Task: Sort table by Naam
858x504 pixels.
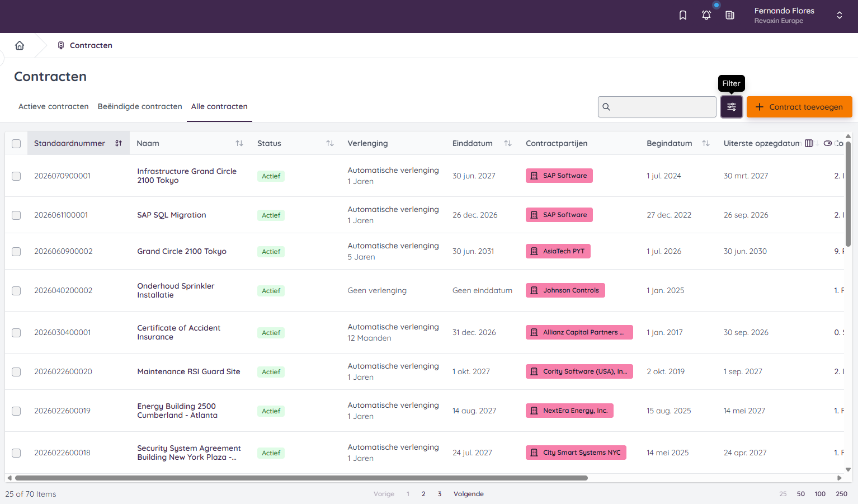Action: click(239, 143)
